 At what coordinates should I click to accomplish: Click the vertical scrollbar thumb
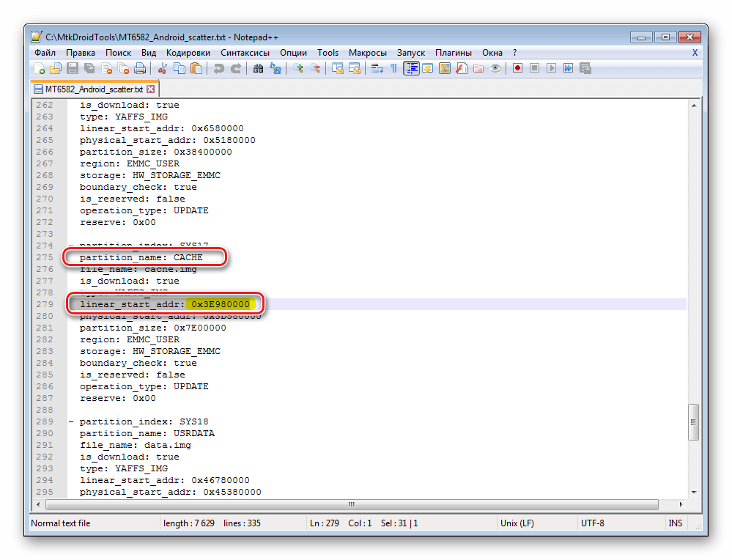click(x=694, y=422)
